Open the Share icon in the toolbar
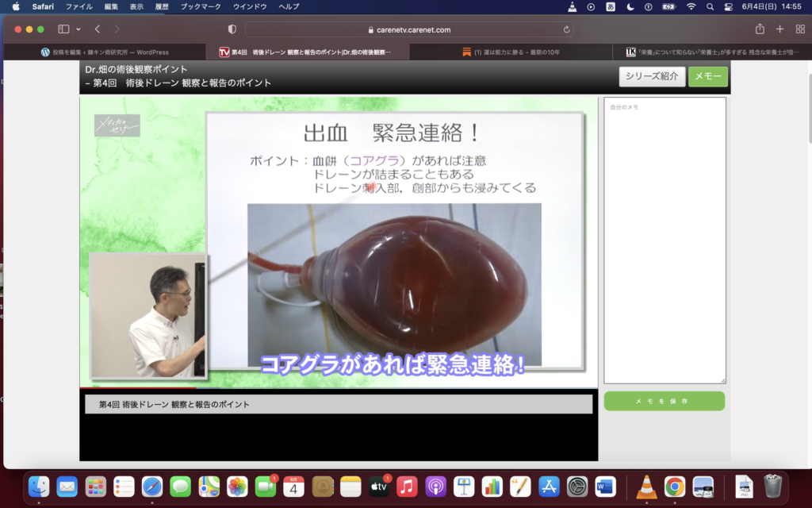Viewport: 812px width, 508px height. click(760, 29)
